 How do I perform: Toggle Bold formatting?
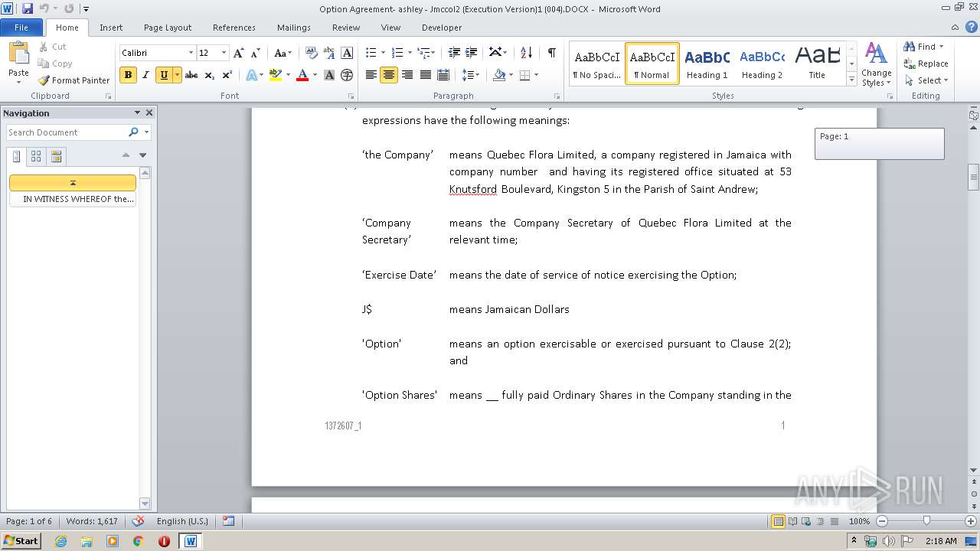tap(128, 75)
